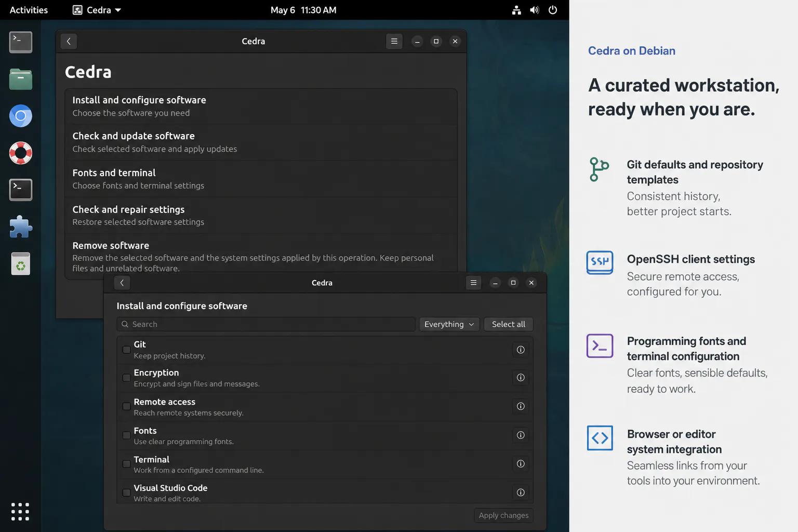Viewport: 798px width, 532px height.
Task: Open the Cedra app menu in the top bar
Action: click(97, 10)
